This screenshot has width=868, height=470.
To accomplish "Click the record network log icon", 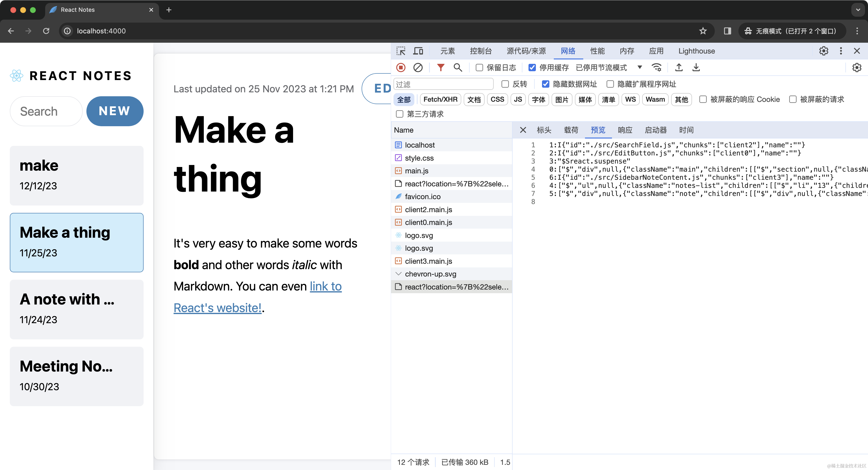I will point(401,68).
